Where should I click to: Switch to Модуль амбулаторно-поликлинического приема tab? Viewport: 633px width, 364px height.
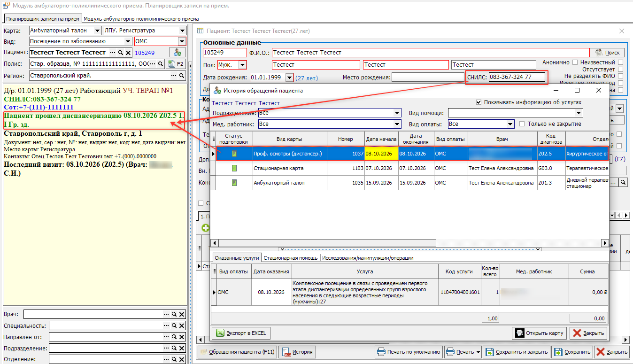click(141, 19)
